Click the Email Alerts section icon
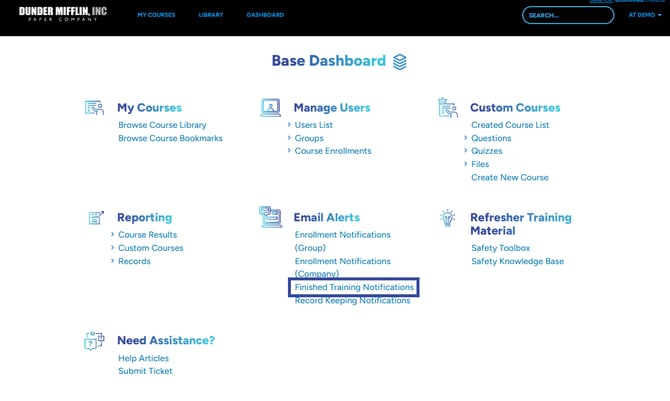Screen dimensions: 670x401 (x=270, y=217)
